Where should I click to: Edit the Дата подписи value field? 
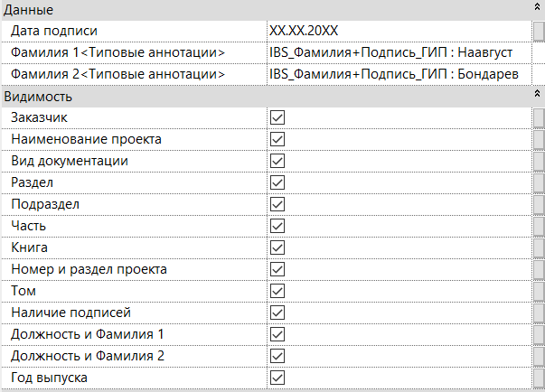pyautogui.click(x=399, y=32)
